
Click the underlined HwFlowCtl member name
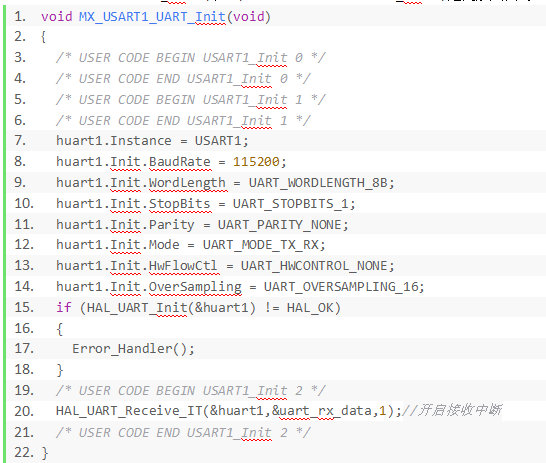(x=183, y=266)
